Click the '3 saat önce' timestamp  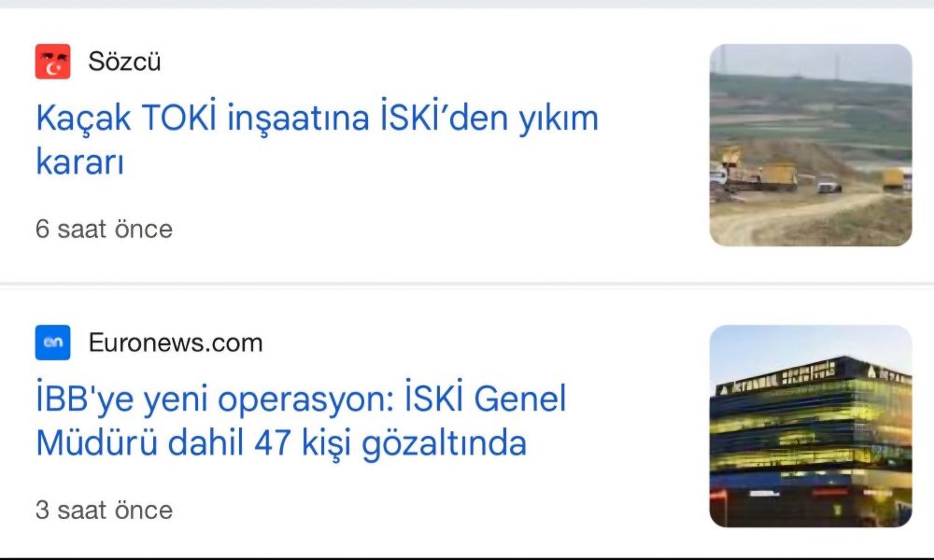click(105, 510)
